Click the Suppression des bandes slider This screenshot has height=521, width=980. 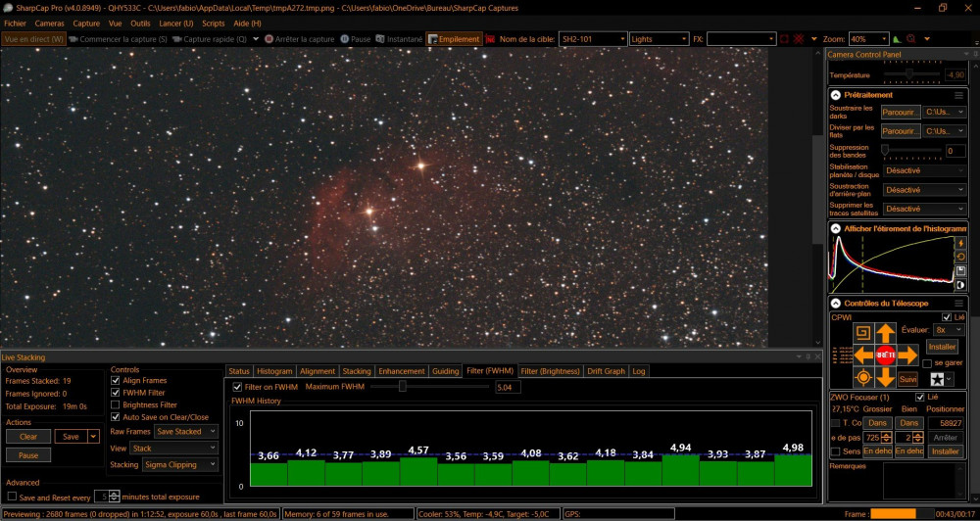(x=912, y=150)
